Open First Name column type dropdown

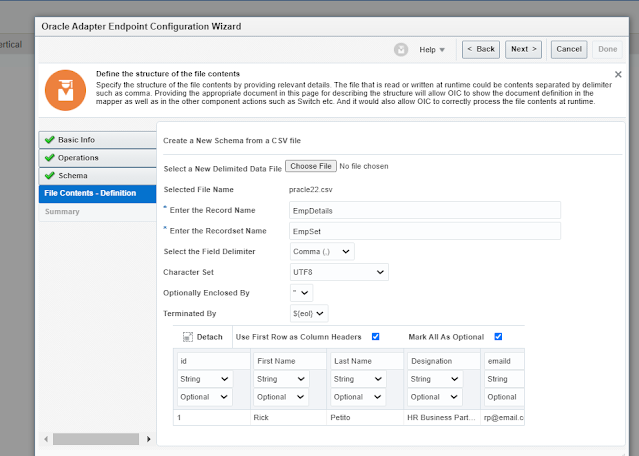point(282,379)
